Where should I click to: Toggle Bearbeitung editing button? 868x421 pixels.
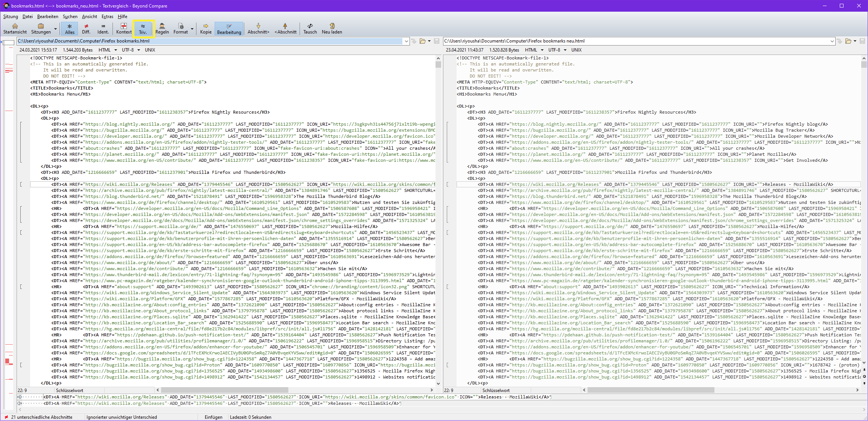point(229,28)
